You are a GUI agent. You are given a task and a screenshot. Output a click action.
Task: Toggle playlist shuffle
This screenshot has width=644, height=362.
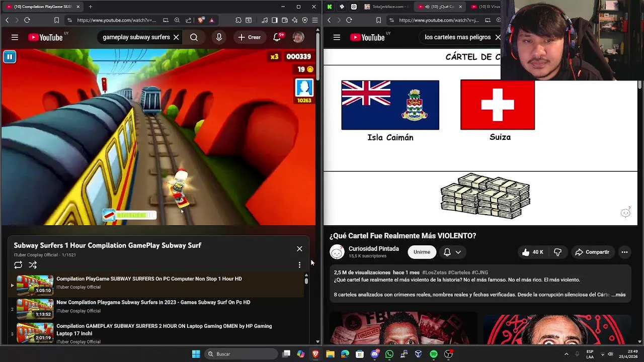click(33, 265)
